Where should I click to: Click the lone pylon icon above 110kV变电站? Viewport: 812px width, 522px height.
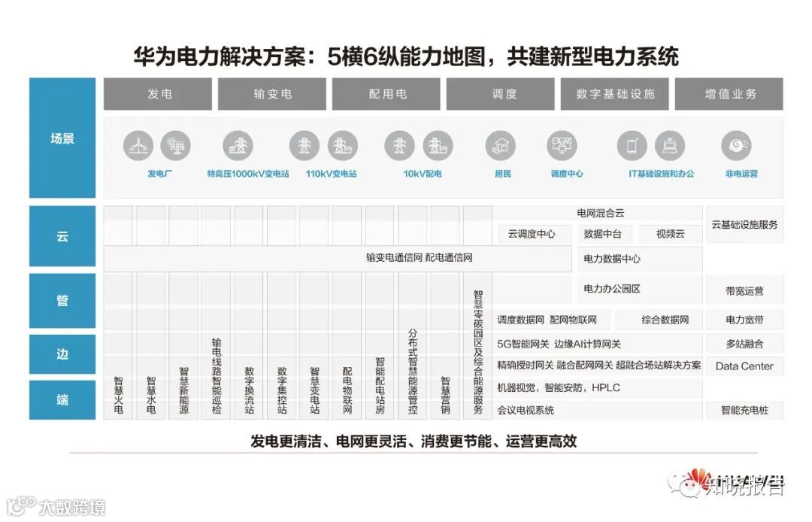tap(304, 145)
